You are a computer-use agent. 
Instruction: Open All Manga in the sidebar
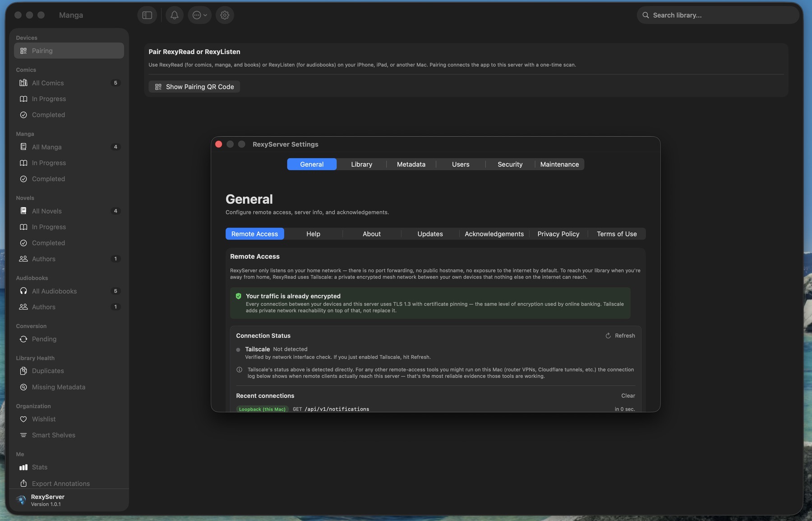[69, 147]
